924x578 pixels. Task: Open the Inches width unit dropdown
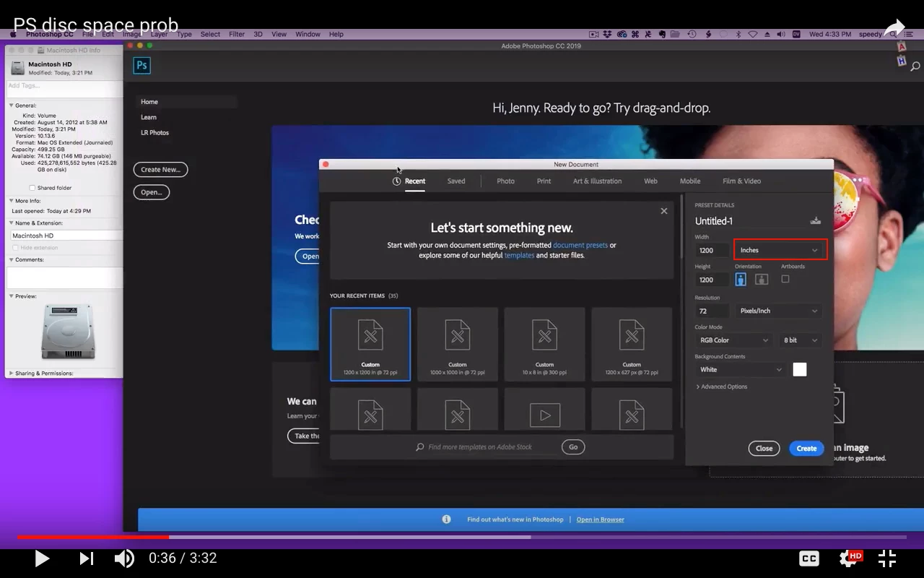780,250
